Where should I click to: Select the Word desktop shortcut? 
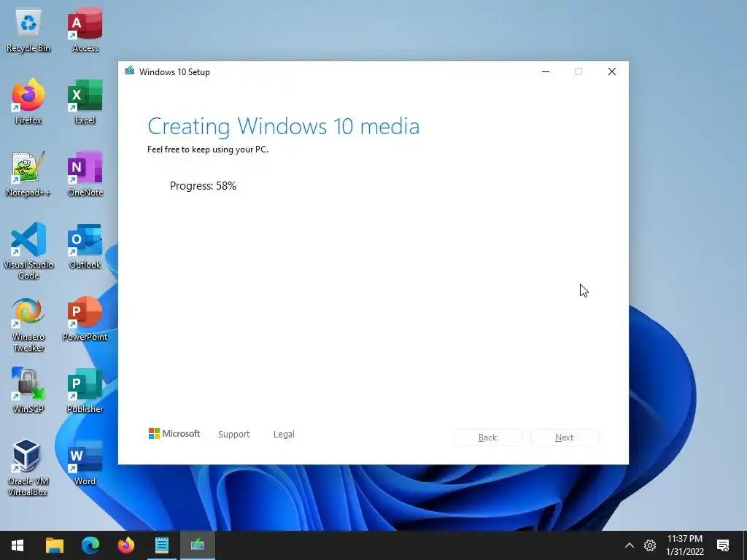tap(85, 463)
